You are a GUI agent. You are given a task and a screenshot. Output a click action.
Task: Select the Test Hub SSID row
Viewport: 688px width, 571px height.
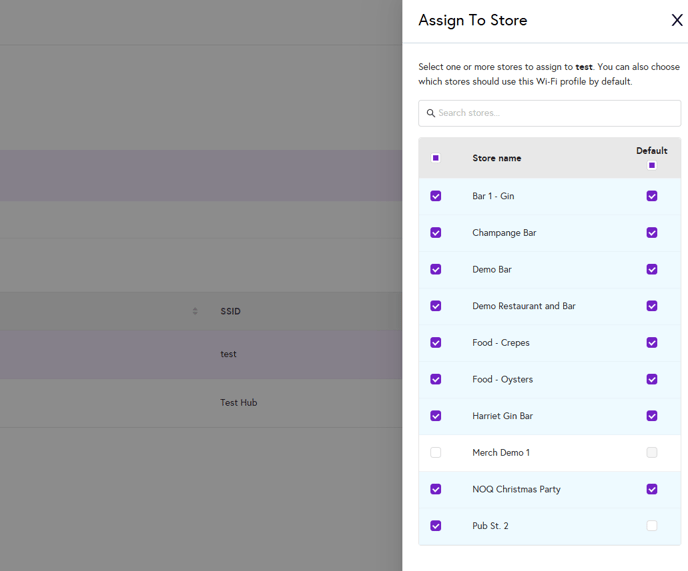coord(239,403)
